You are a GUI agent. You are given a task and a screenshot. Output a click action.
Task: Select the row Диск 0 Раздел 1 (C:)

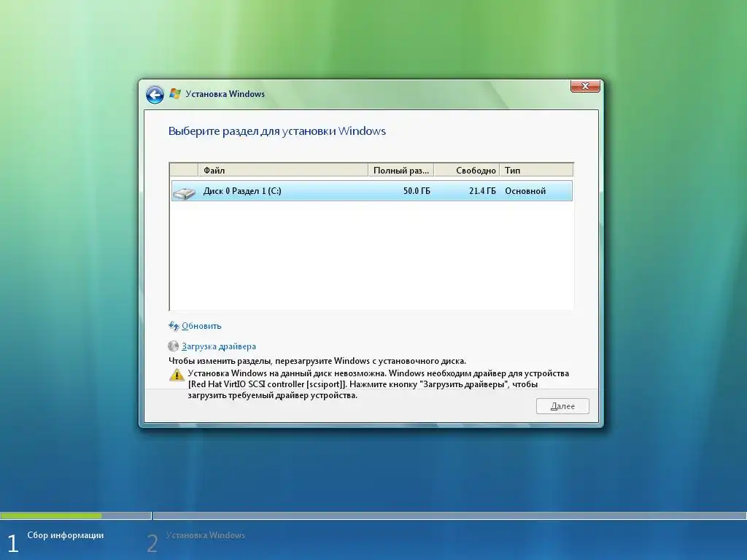click(371, 191)
